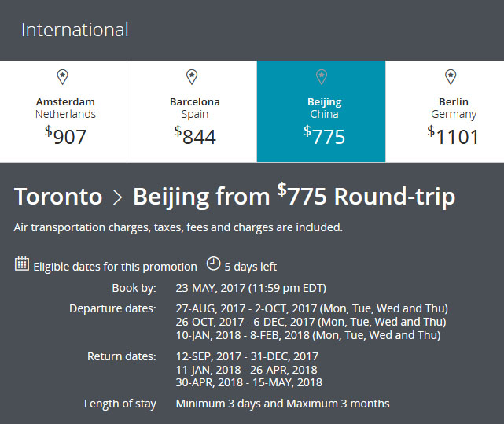Click the $844 Barcelona fare price
Viewport: 504px width, 424px height.
[x=194, y=135]
